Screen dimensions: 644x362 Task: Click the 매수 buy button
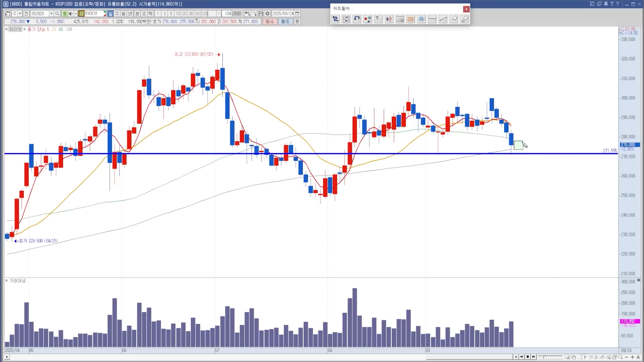click(x=270, y=21)
